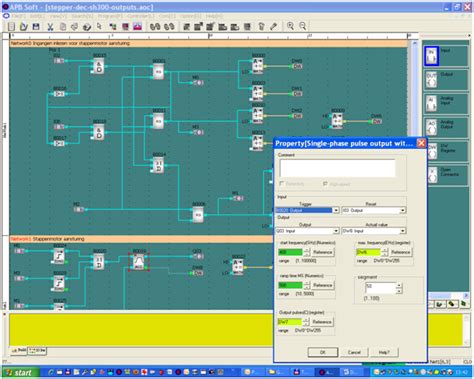
Task: Toggle the Retentivity checkbox
Action: 282,184
